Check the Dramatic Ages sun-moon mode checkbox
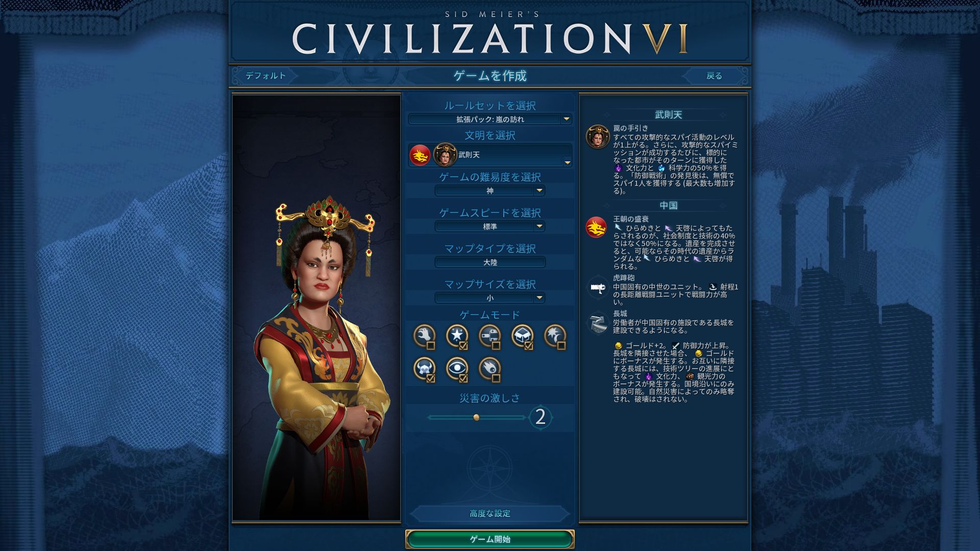Image resolution: width=980 pixels, height=551 pixels. pyautogui.click(x=561, y=346)
